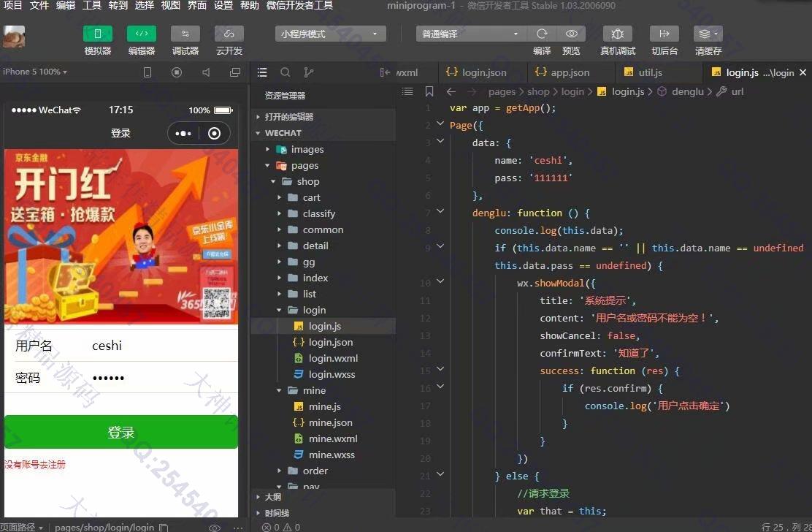Click the simulator capsule three-dots menu button
812x532 pixels.
[x=183, y=133]
